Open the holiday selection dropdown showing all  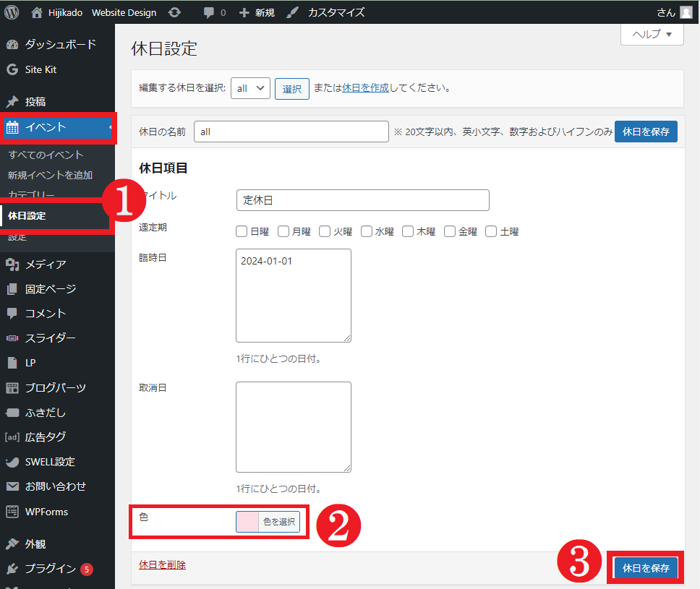[x=251, y=88]
